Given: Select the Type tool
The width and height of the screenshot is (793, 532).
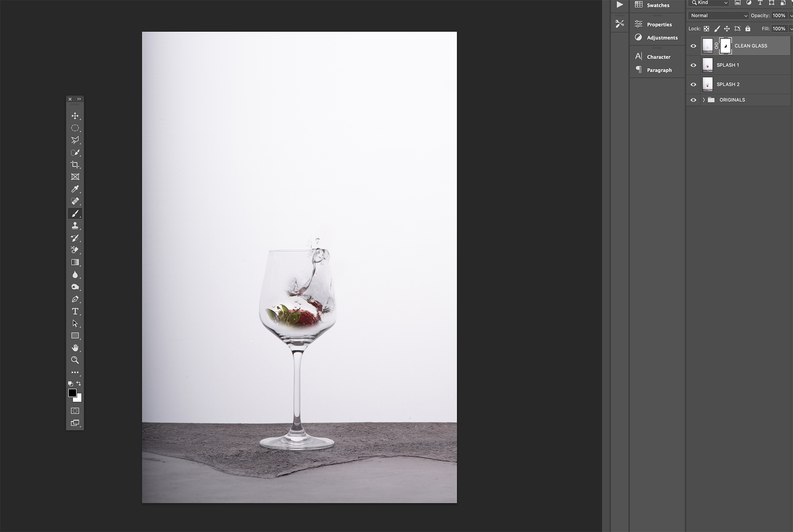Looking at the screenshot, I should point(75,311).
